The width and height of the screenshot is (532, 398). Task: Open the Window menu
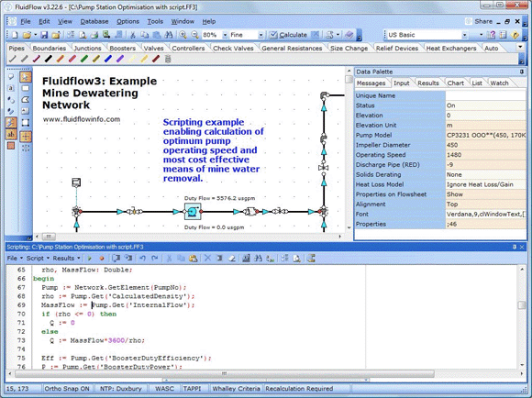coord(183,21)
